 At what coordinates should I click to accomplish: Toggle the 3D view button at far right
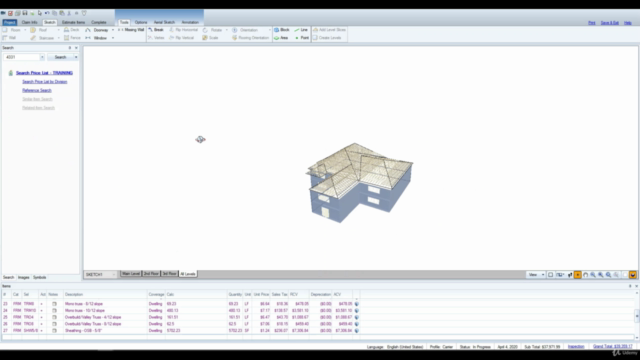633,275
